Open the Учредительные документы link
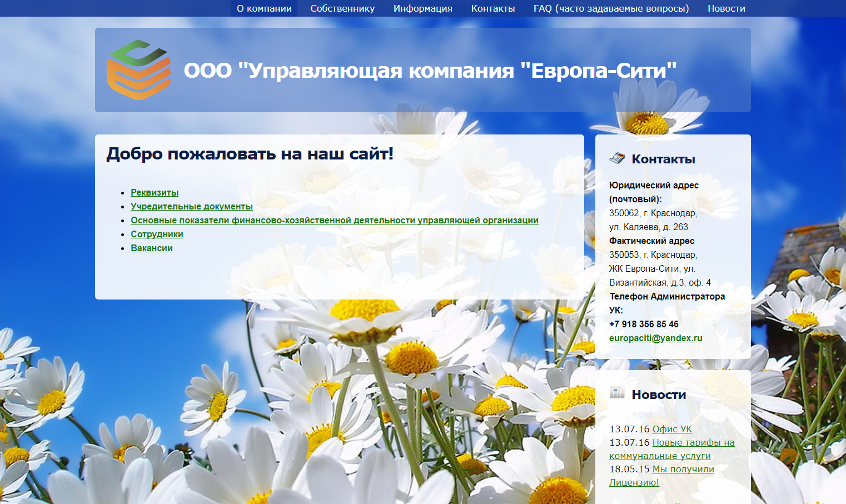This screenshot has width=846, height=504. (x=191, y=206)
